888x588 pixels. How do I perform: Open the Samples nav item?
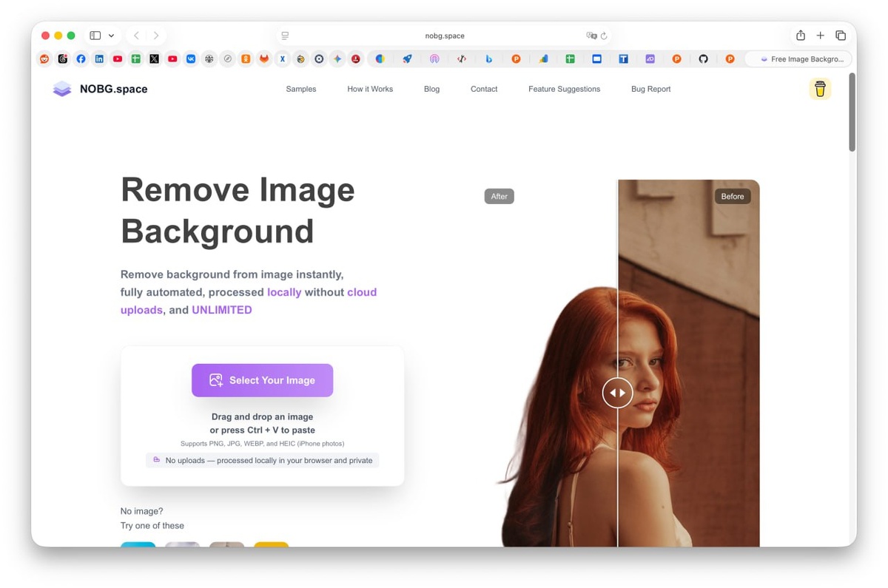click(301, 89)
